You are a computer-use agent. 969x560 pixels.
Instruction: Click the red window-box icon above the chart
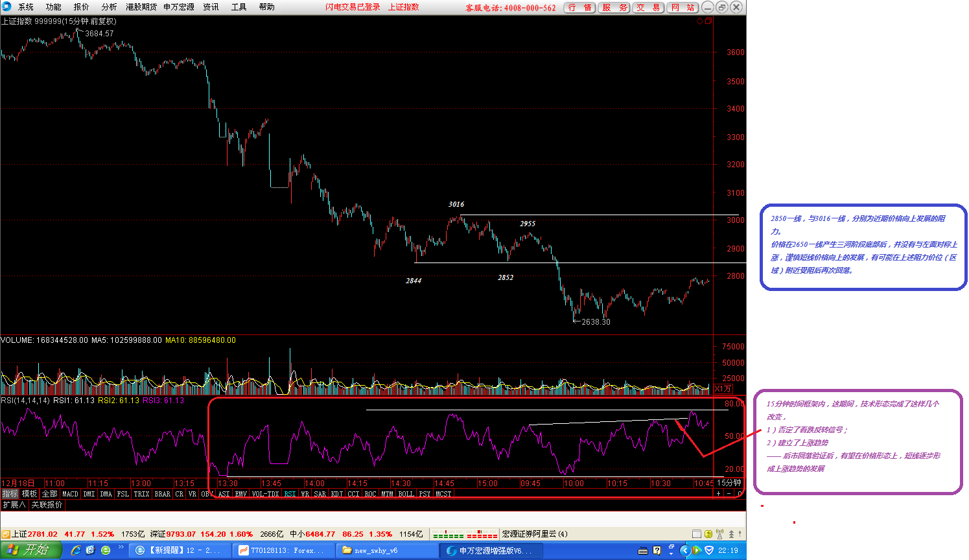tap(708, 21)
